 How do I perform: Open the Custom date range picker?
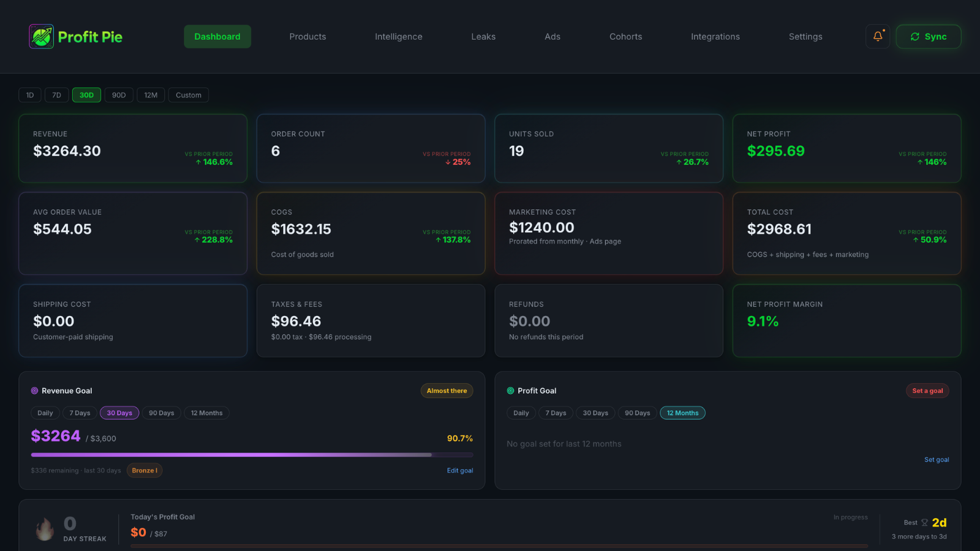tap(189, 95)
